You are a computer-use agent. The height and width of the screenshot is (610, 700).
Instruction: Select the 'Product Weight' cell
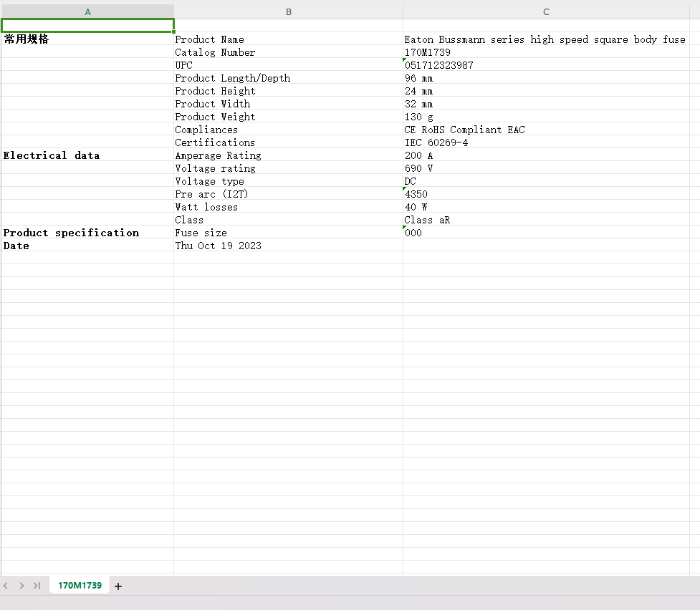pyautogui.click(x=289, y=117)
